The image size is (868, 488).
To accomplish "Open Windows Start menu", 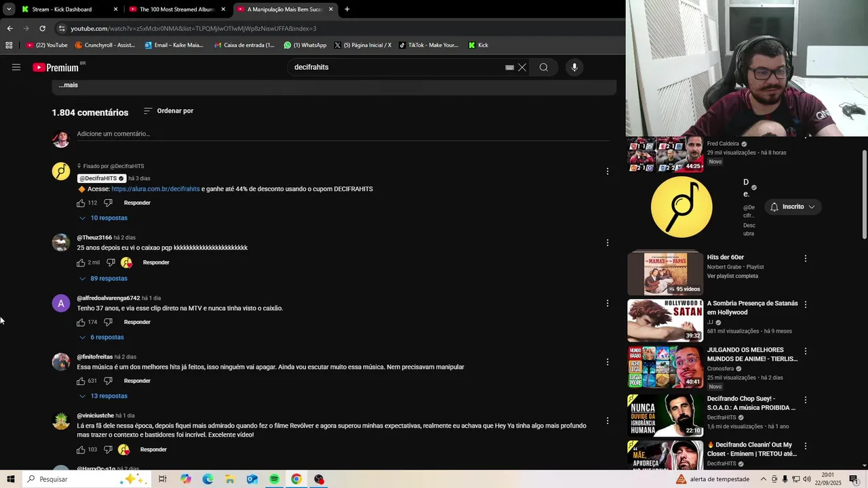I will coord(11,479).
